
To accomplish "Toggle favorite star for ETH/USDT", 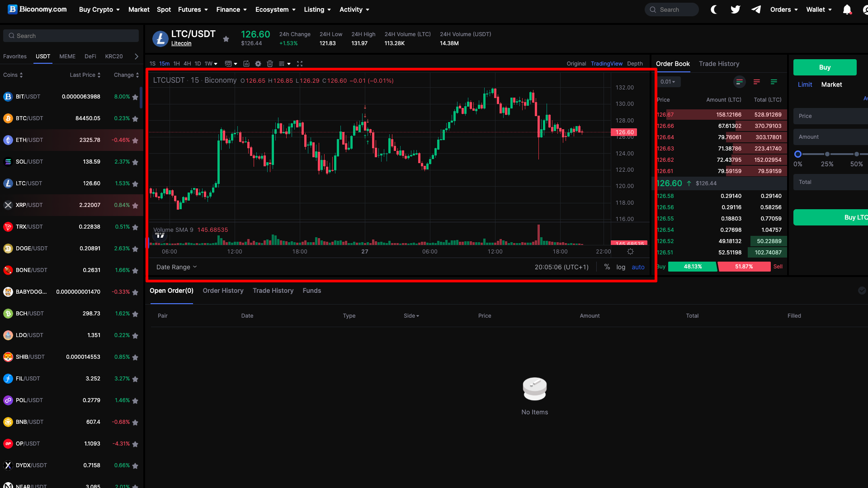I will click(x=135, y=141).
